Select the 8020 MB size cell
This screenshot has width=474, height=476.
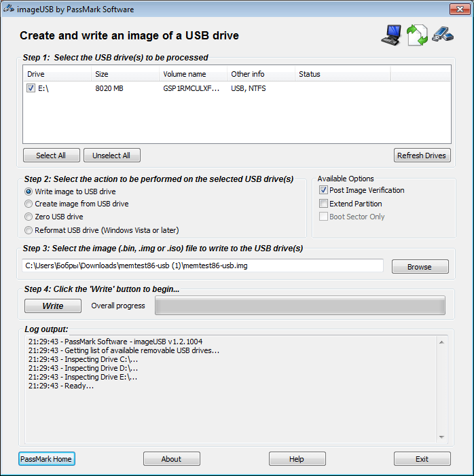point(109,88)
